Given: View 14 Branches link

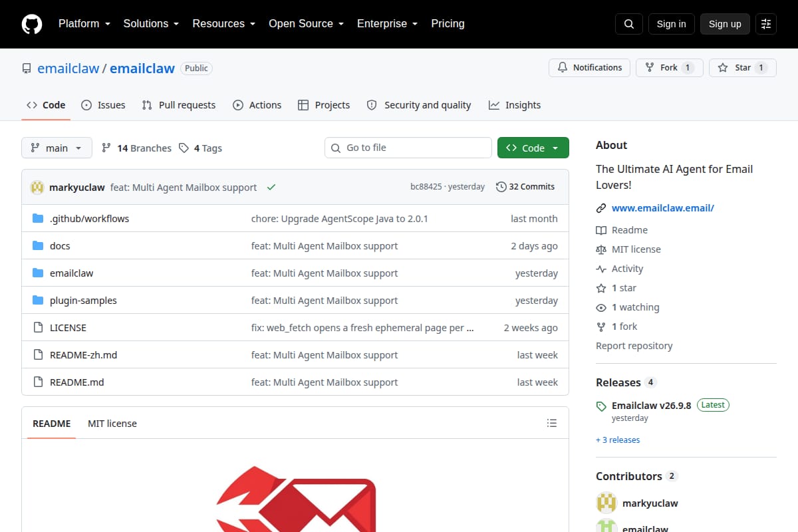Looking at the screenshot, I should point(136,148).
